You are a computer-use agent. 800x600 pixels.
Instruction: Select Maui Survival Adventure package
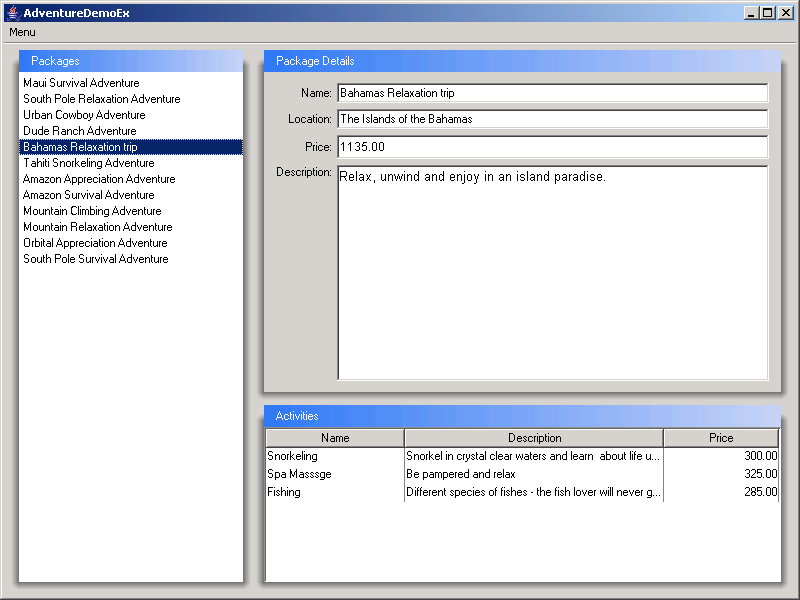tap(131, 83)
